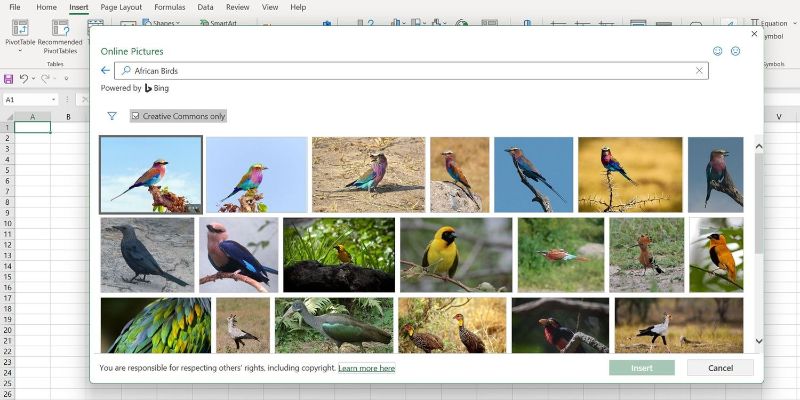The height and width of the screenshot is (400, 800).
Task: Click the Undo arrow icon
Action: [x=25, y=78]
